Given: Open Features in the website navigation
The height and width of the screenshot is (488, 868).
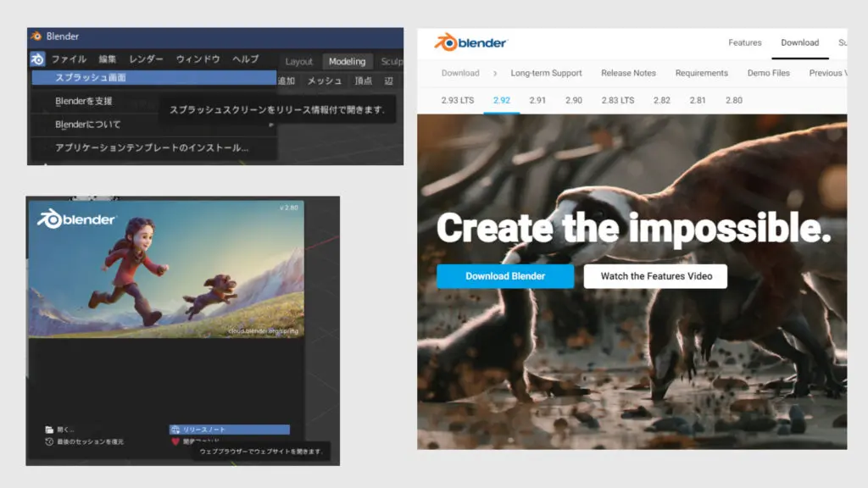Looking at the screenshot, I should coord(744,42).
